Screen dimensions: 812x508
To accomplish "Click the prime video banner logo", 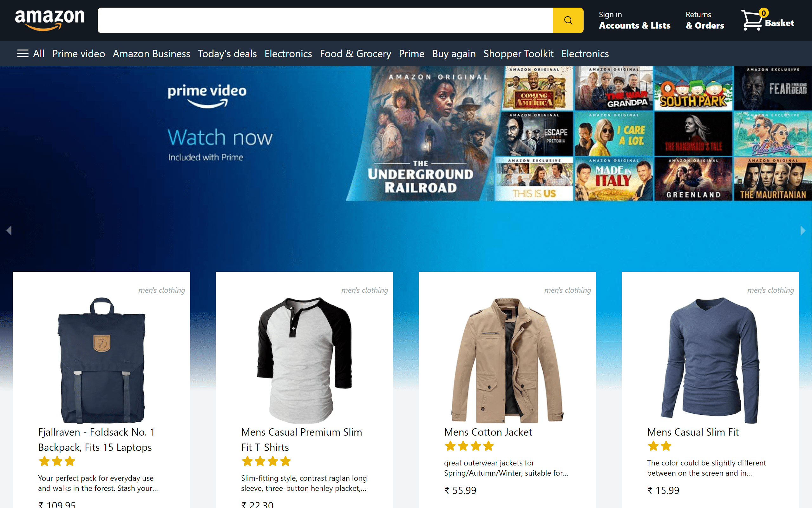I will click(x=207, y=96).
